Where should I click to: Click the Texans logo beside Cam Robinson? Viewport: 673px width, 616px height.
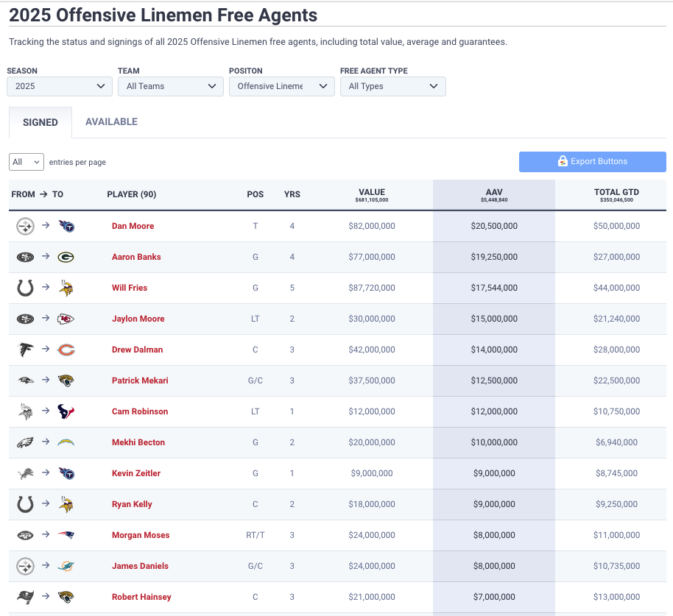(66, 411)
